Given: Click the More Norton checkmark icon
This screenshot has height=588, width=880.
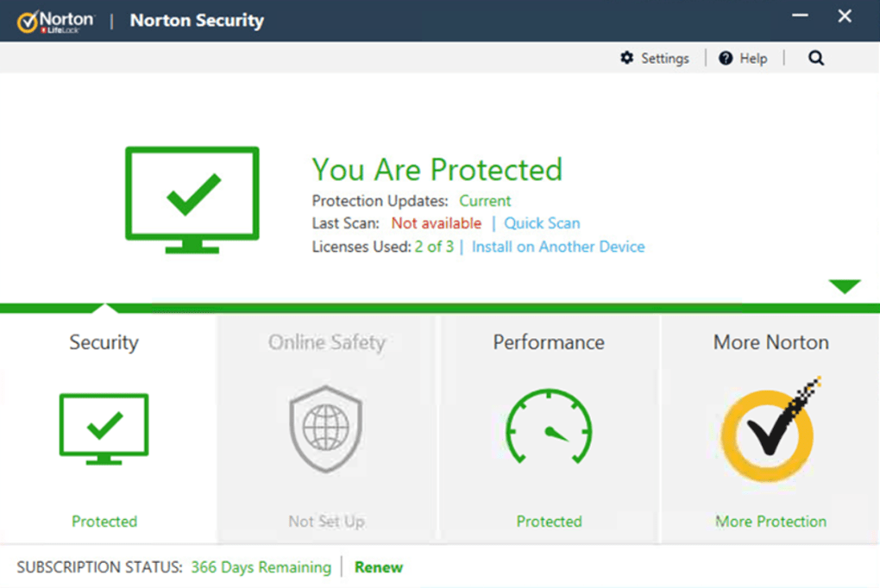Looking at the screenshot, I should (x=767, y=429).
